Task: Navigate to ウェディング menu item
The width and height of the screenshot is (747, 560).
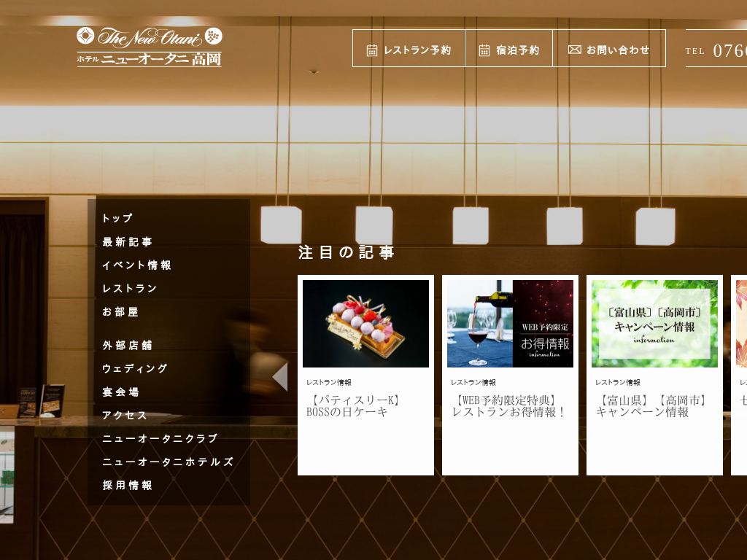Action: point(135,369)
